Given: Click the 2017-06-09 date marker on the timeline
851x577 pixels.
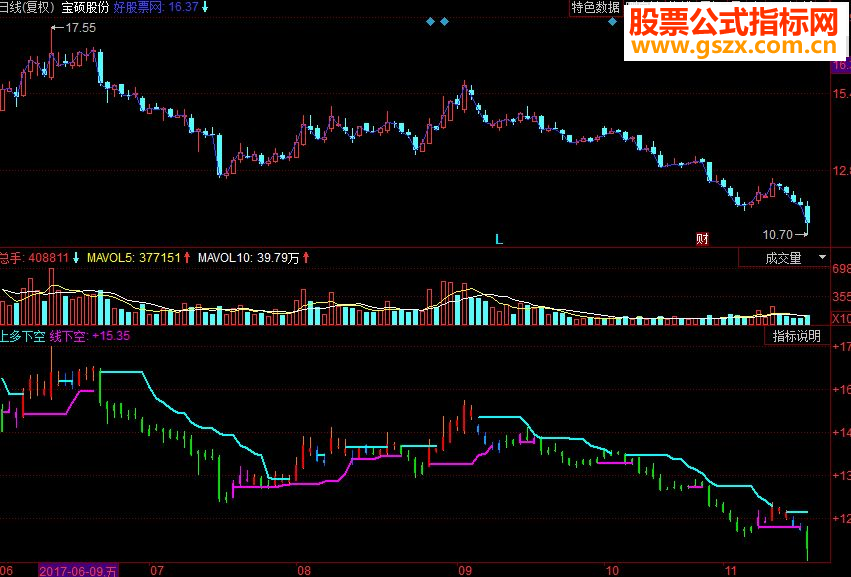Looking at the screenshot, I should (x=78, y=570).
